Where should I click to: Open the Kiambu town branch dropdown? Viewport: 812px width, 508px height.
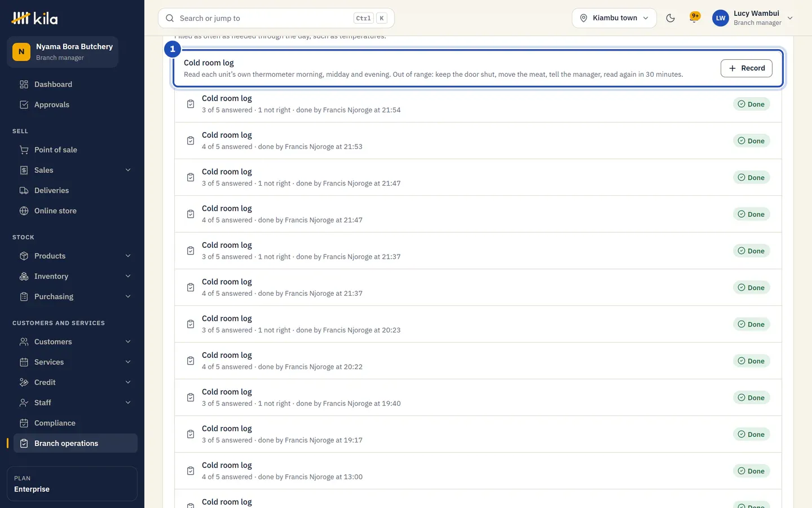[x=614, y=18]
